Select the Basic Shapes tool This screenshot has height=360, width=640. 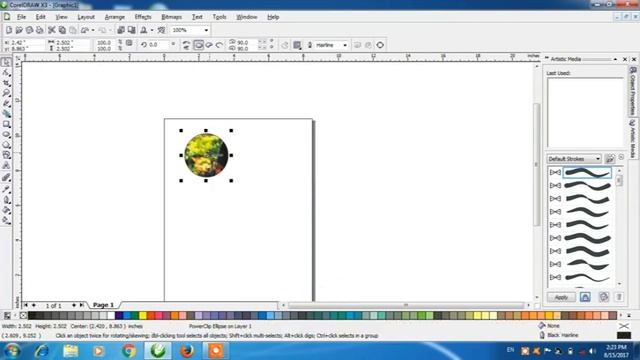pos(6,155)
